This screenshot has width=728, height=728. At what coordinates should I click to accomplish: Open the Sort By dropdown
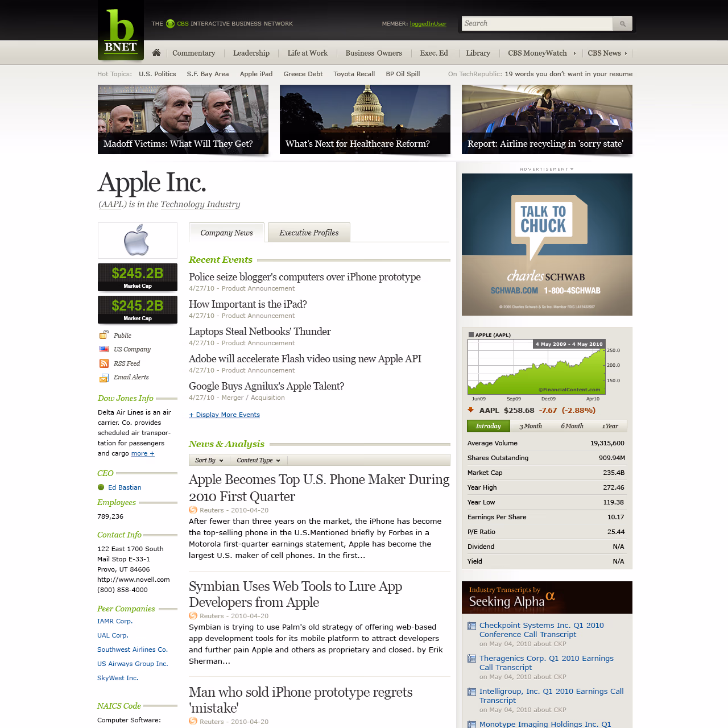[x=209, y=460]
